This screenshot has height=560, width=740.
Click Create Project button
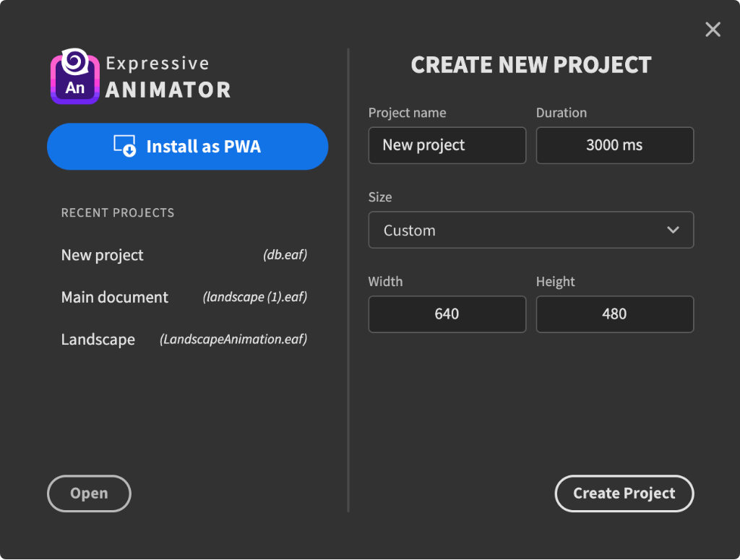[x=624, y=494]
